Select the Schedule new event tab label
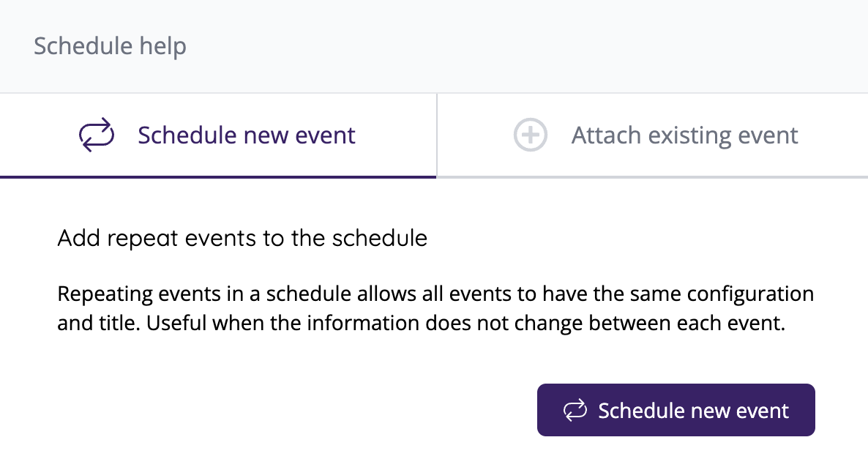This screenshot has width=868, height=470. 247,135
